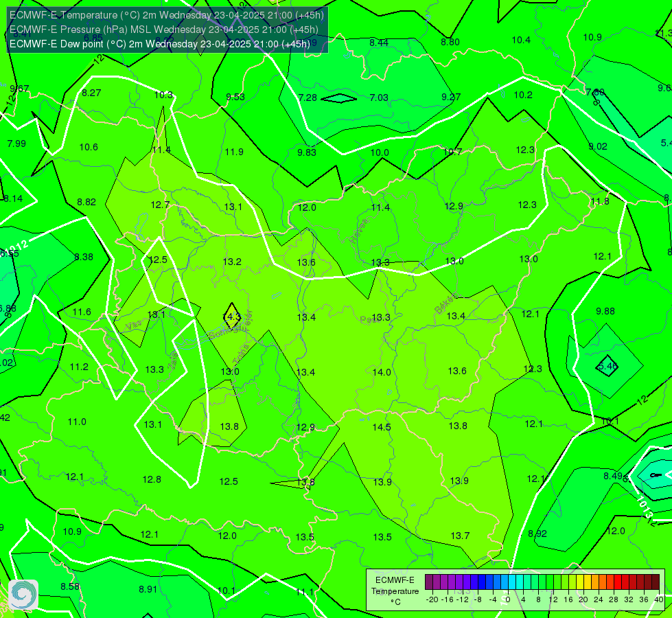
Task: Click the 8.44 temperature value
Action: [379, 43]
